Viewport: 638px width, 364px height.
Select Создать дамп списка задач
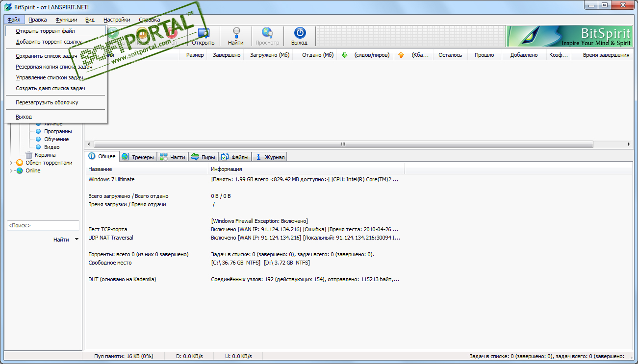(x=56, y=88)
